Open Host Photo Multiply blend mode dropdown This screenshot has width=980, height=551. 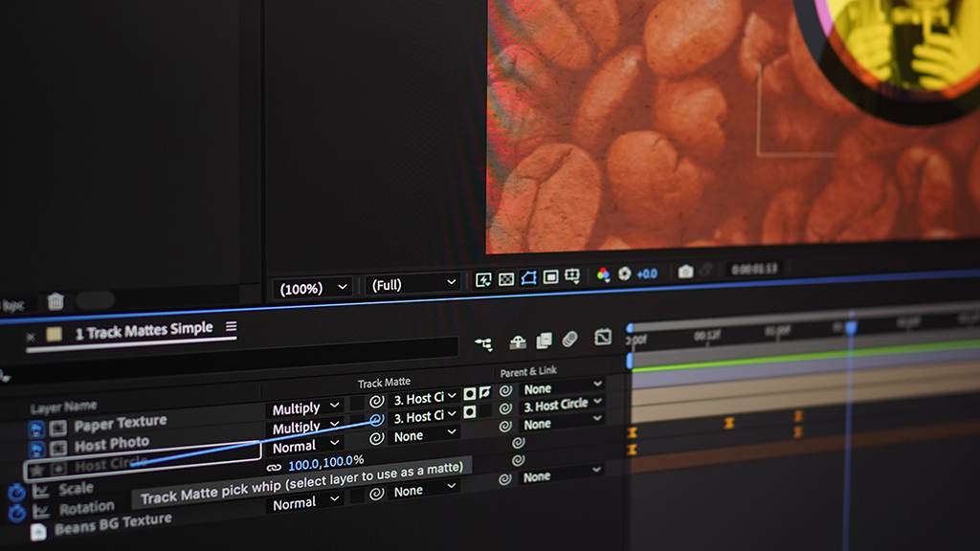pos(305,428)
